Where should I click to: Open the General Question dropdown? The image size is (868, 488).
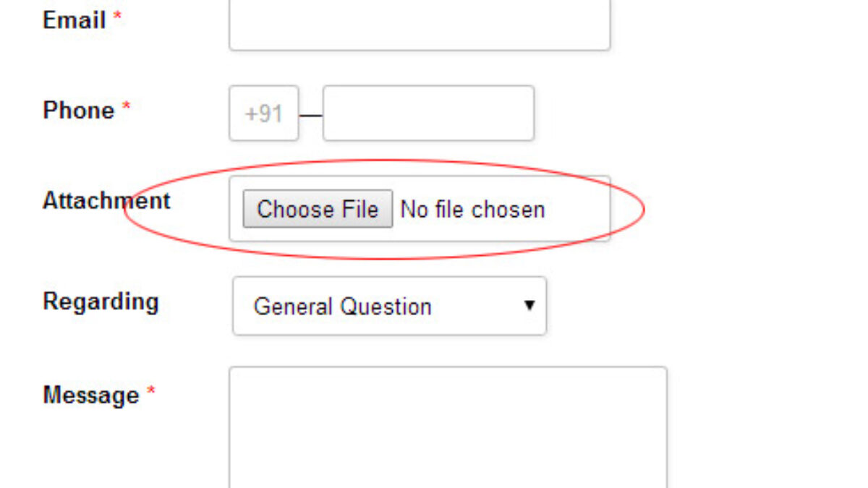pyautogui.click(x=389, y=306)
